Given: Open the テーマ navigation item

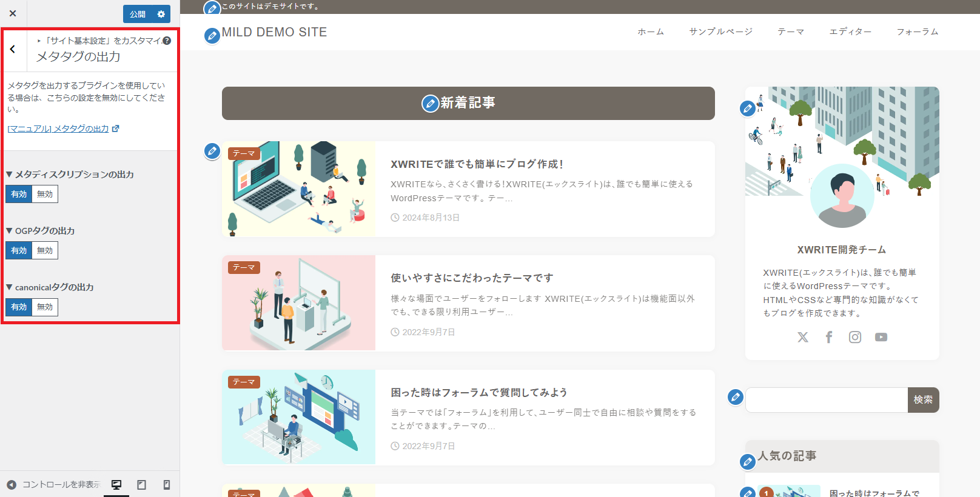Looking at the screenshot, I should click(x=791, y=32).
